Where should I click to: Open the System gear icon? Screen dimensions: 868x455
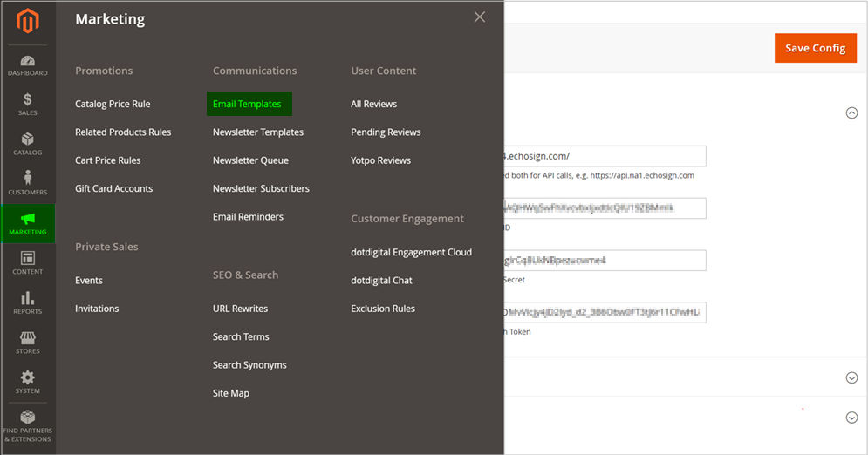(x=28, y=382)
